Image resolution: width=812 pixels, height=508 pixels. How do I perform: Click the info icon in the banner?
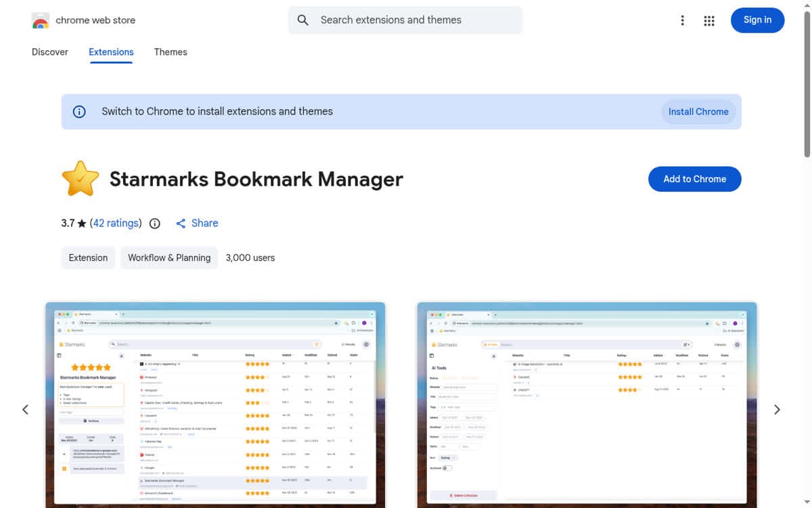(x=79, y=112)
